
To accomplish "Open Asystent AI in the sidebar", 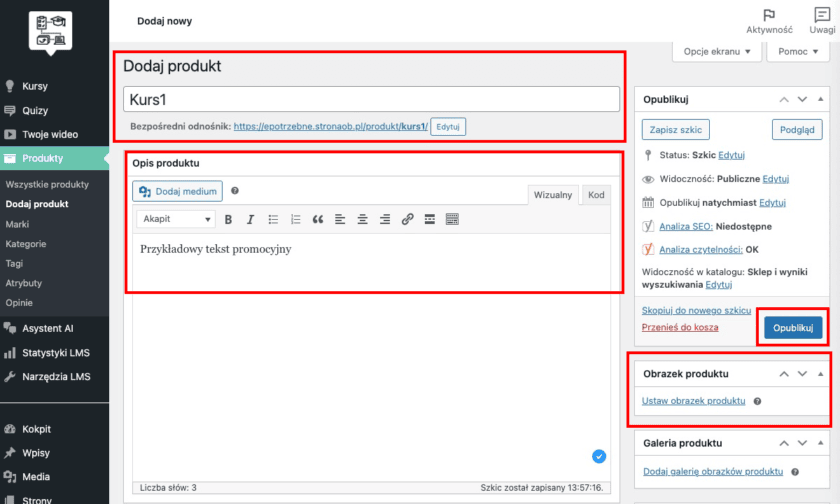I will (54, 328).
